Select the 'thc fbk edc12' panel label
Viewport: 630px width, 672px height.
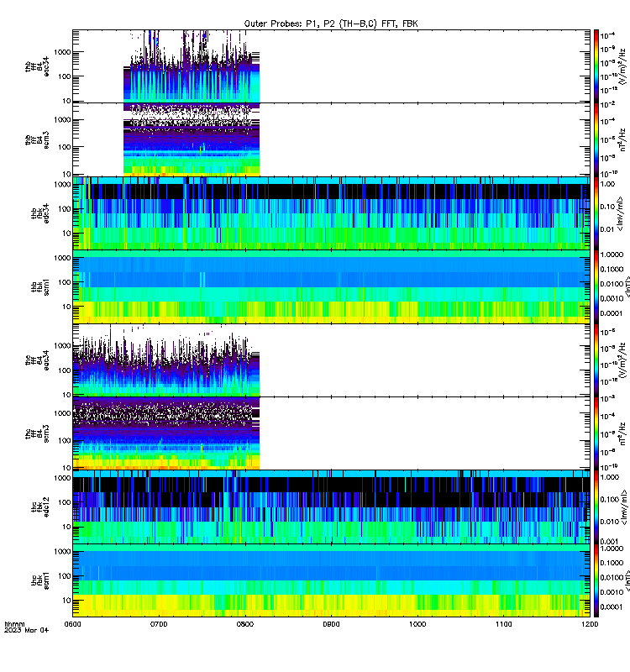pos(40,507)
